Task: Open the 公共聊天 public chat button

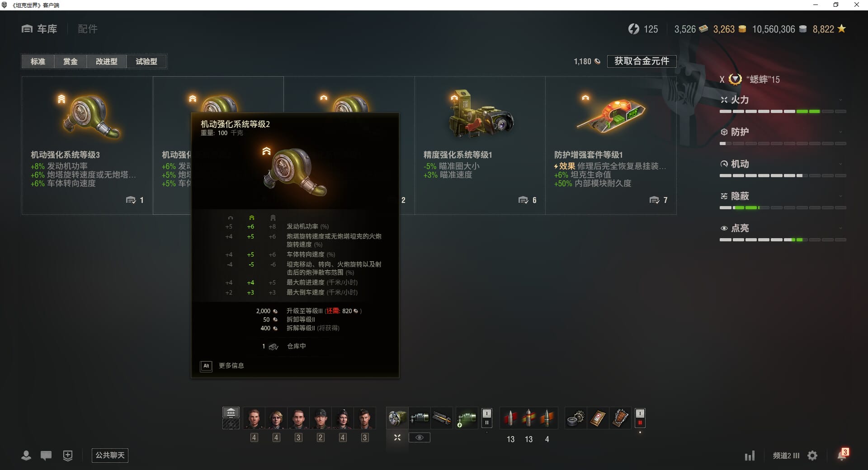Action: (110, 455)
